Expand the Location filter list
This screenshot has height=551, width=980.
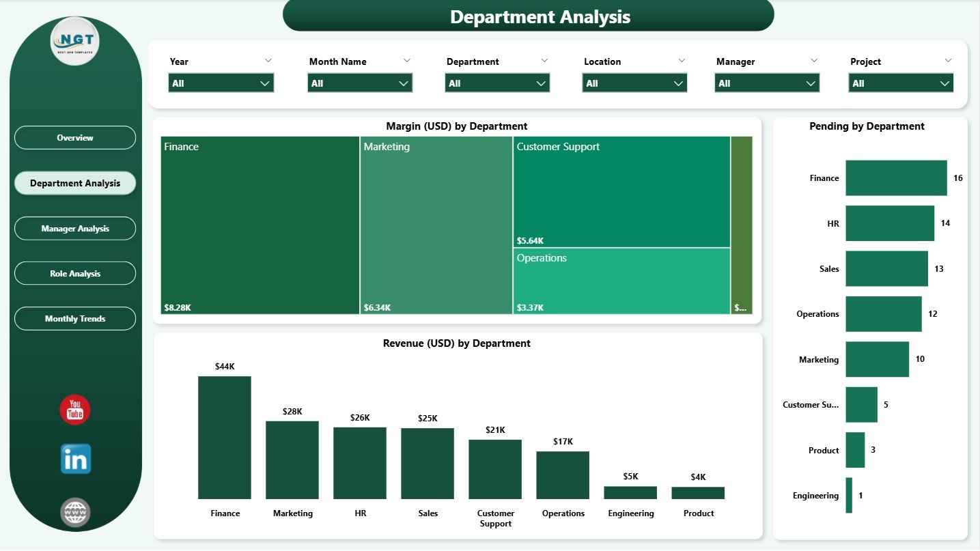point(677,83)
